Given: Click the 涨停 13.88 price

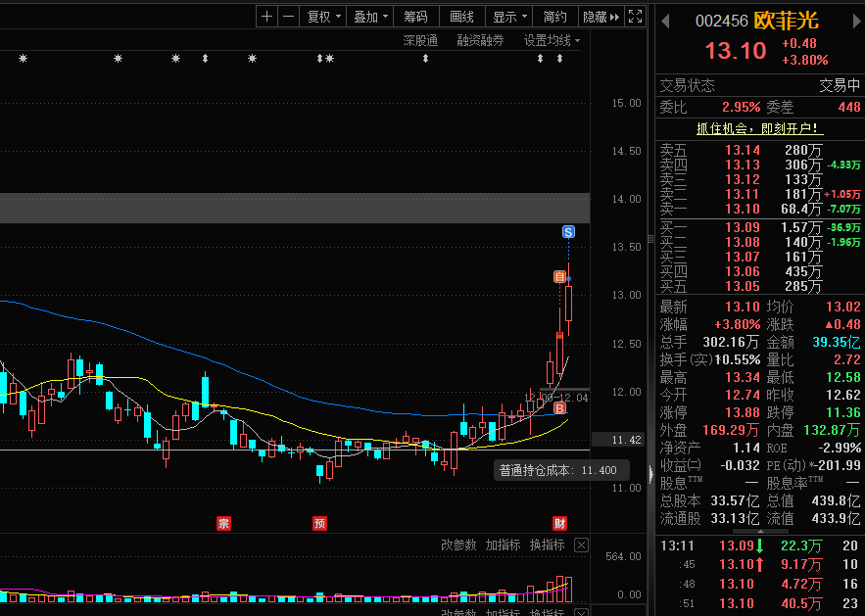Looking at the screenshot, I should coord(743,412).
